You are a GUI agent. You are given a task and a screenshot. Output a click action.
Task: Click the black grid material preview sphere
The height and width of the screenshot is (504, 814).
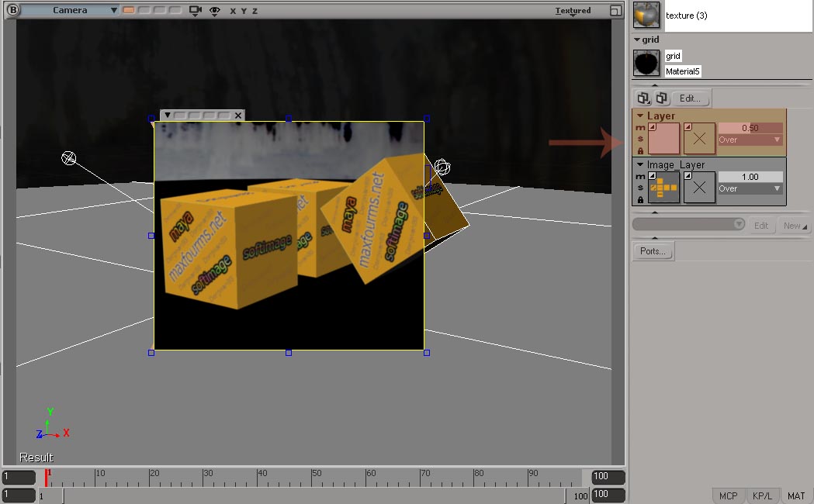click(646, 63)
